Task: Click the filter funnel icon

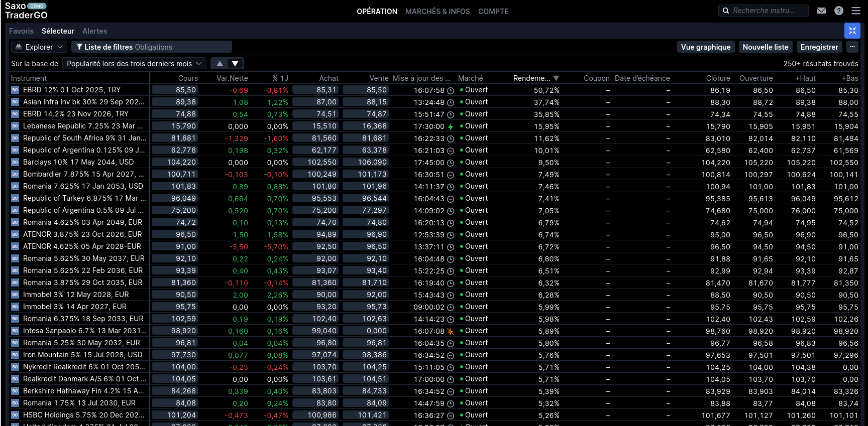Action: (79, 47)
